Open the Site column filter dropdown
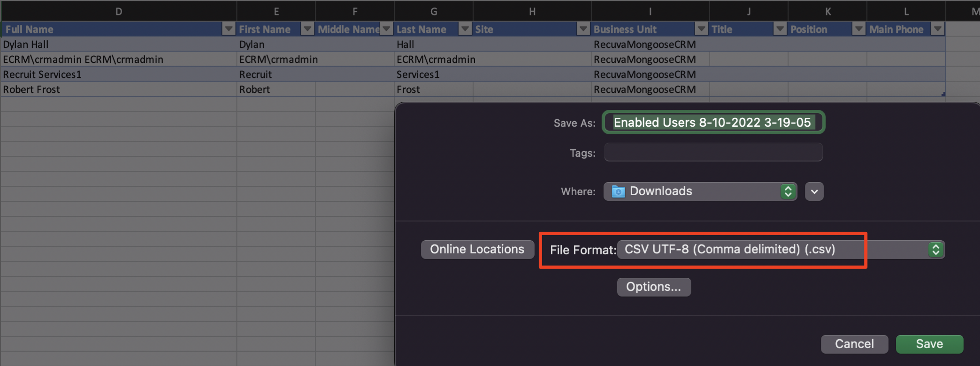980x366 pixels. coord(583,29)
